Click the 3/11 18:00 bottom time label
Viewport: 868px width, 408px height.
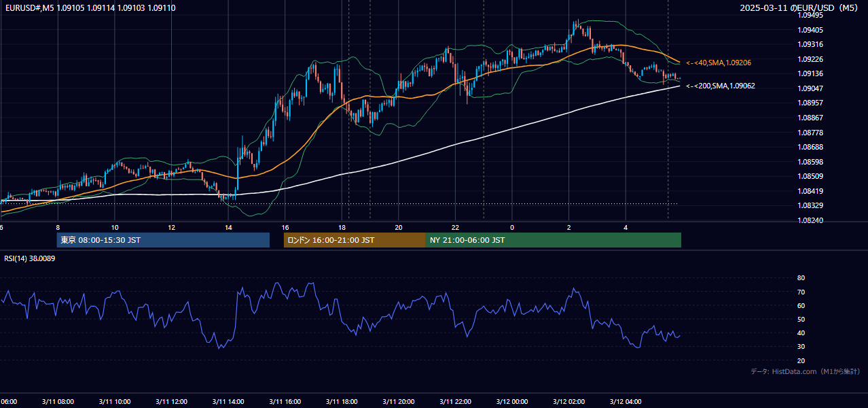[342, 402]
